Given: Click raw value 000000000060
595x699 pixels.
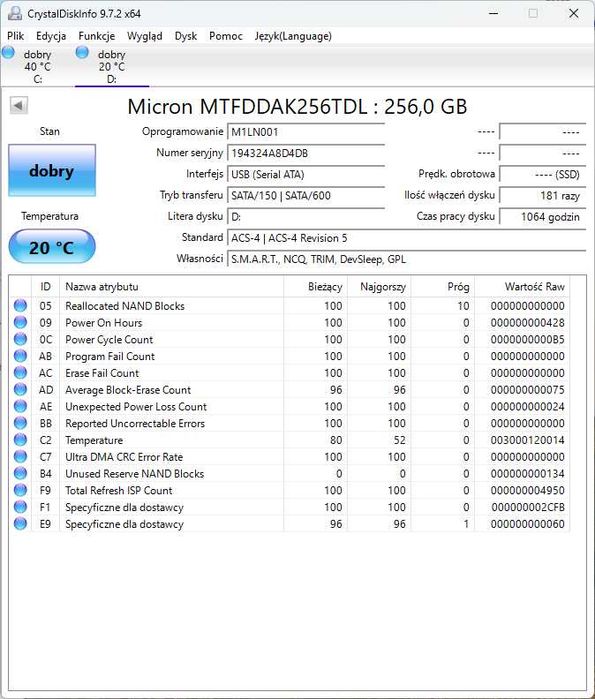Looking at the screenshot, I should coord(528,524).
